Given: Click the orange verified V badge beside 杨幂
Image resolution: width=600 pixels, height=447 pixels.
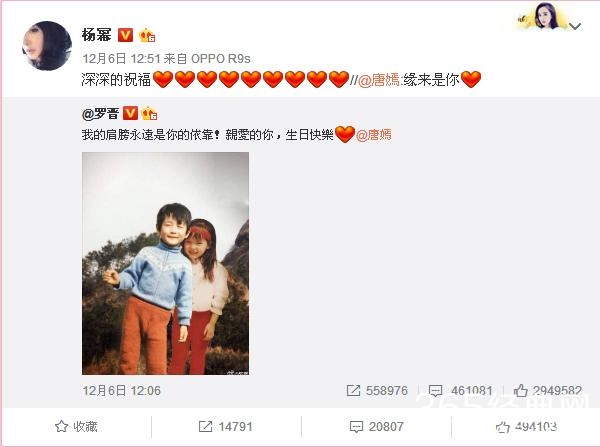Looking at the screenshot, I should tap(125, 35).
